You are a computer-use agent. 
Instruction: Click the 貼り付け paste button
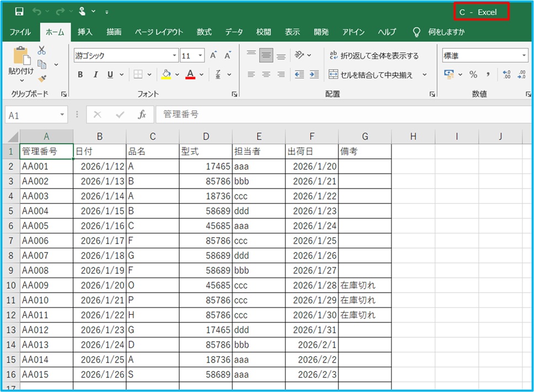(21, 62)
